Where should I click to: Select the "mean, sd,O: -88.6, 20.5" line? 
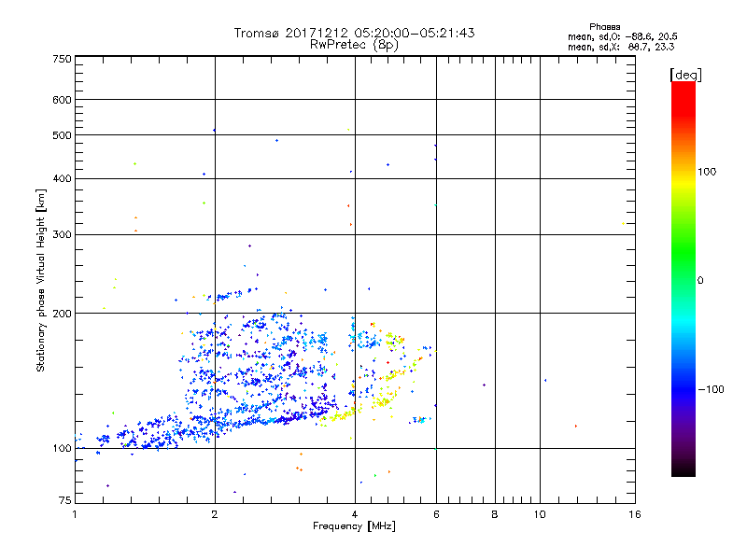coord(622,36)
